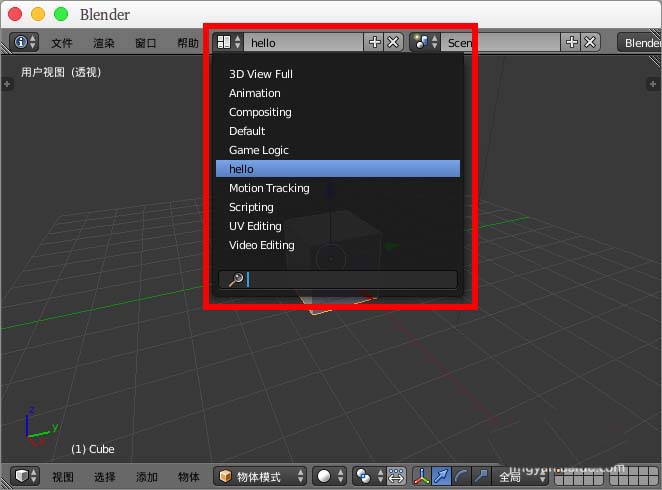Delete the hello screen layout
This screenshot has width=662, height=490.
393,42
